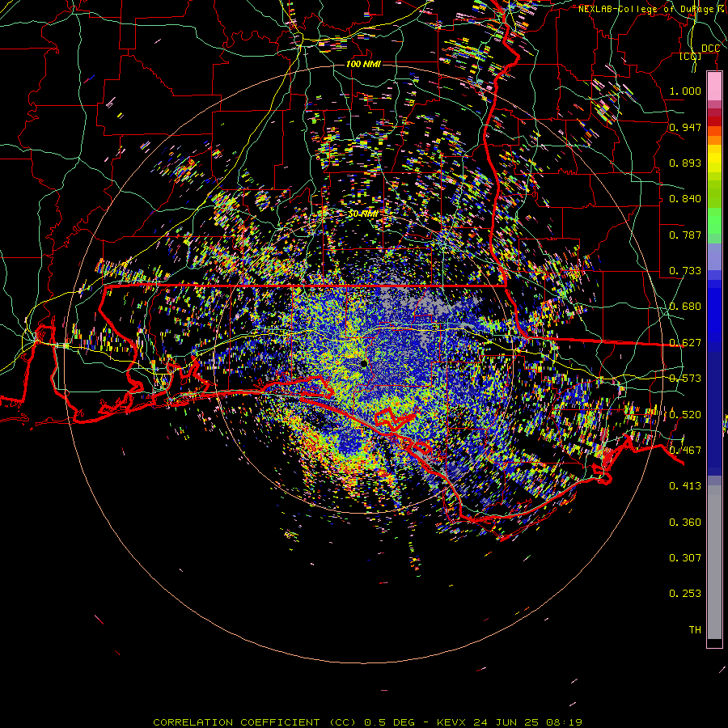Click the black radar site dot at the map center
728x728 pixels.
[x=364, y=363]
